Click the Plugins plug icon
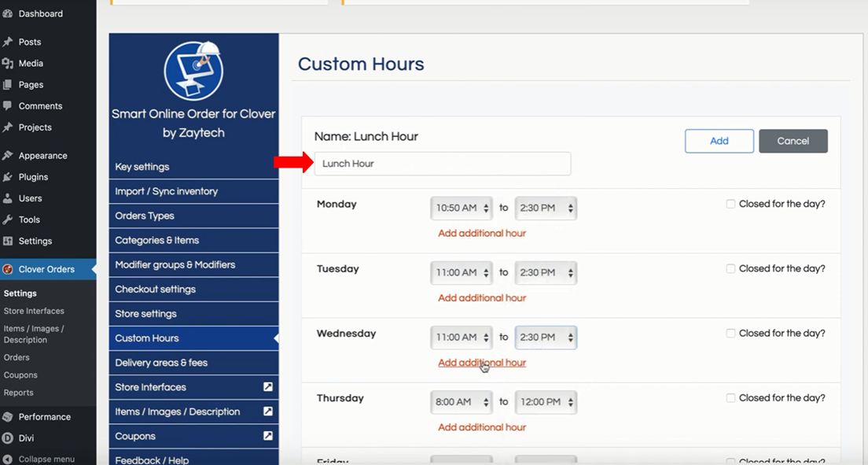The image size is (868, 465). pos(8,177)
